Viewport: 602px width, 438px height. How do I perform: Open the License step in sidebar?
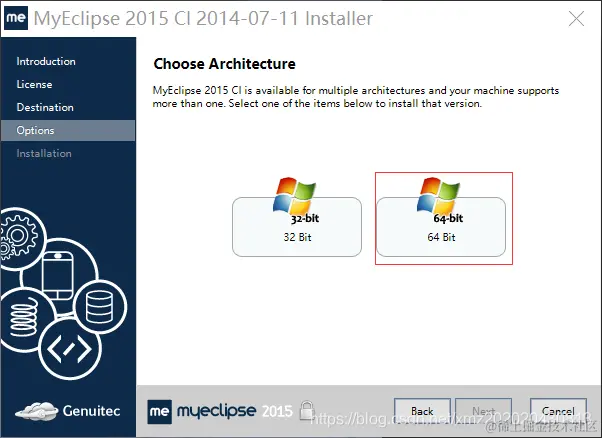coord(35,84)
